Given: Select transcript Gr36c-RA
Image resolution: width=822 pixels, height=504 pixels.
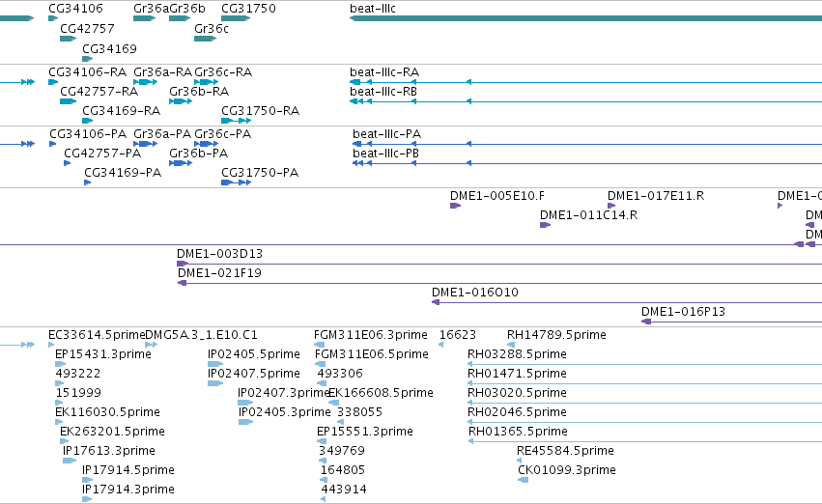Looking at the screenshot, I should coord(206,82).
